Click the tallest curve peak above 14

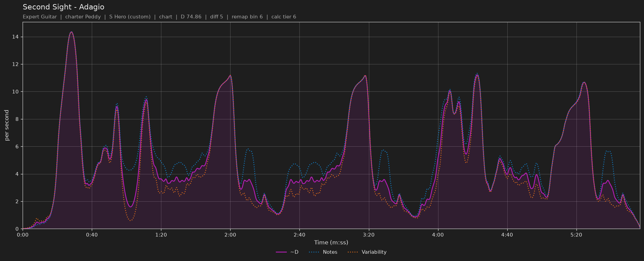[71, 32]
